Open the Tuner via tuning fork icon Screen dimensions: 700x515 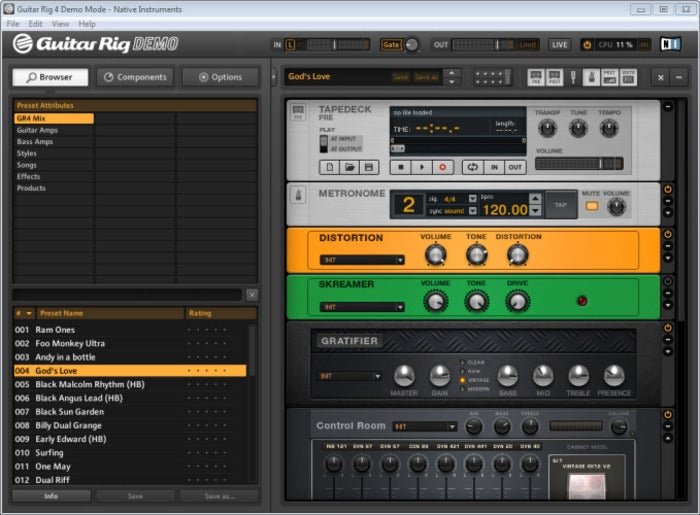pyautogui.click(x=573, y=77)
